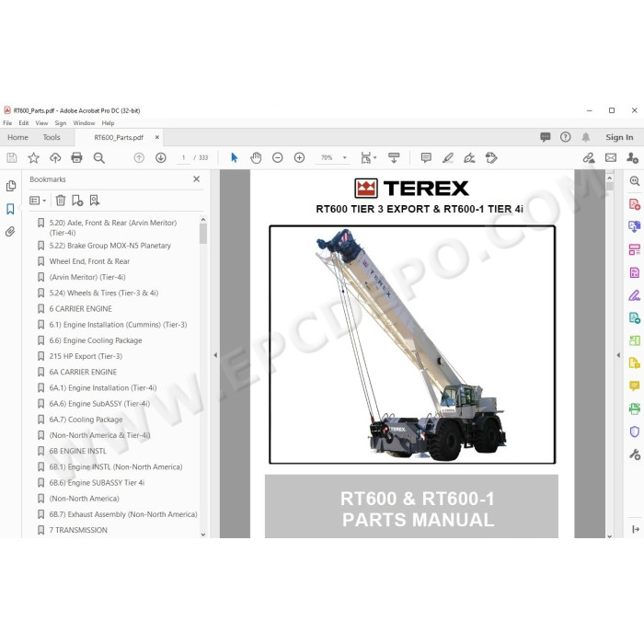Send file by email envelope icon

coord(611,157)
